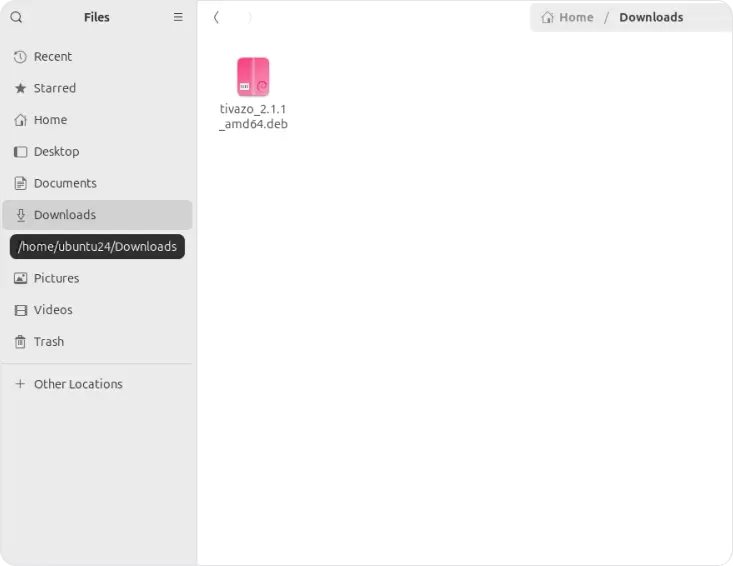This screenshot has height=566, width=733.
Task: Open the hamburger menu in Files sidebar
Action: pos(178,17)
